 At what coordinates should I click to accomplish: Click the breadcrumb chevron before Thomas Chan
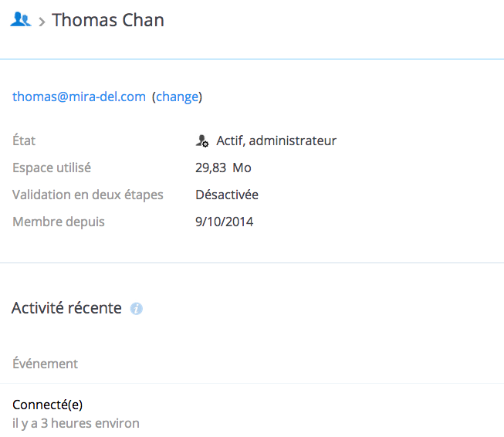coord(42,22)
